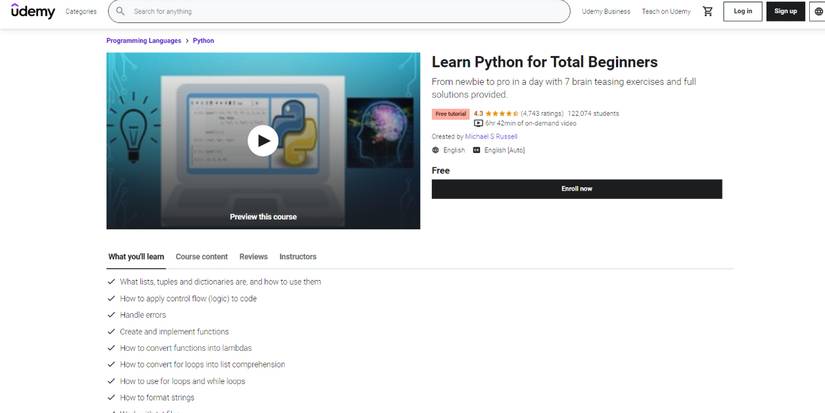Focus the Search for anything field

339,11
